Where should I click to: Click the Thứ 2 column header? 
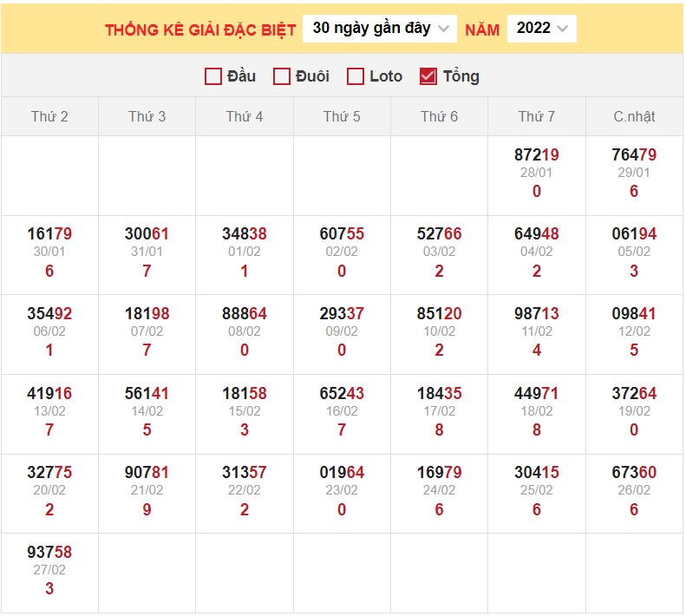point(49,116)
